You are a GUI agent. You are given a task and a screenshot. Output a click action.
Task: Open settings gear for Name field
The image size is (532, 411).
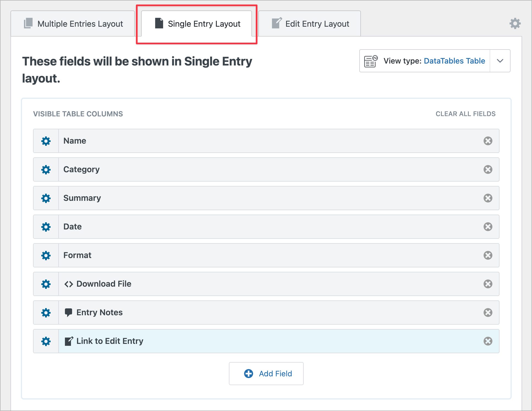tap(46, 141)
